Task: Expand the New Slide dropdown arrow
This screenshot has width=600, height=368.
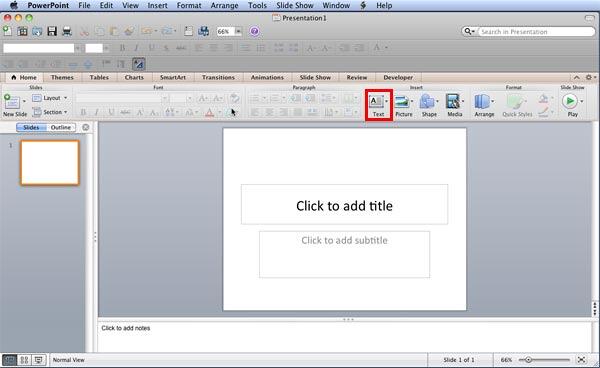Action: 24,101
